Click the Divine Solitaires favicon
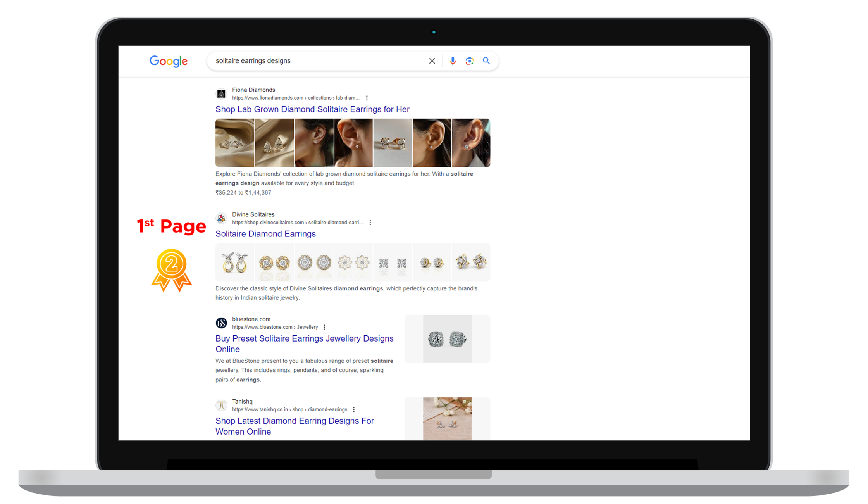868x504 pixels. pyautogui.click(x=221, y=218)
